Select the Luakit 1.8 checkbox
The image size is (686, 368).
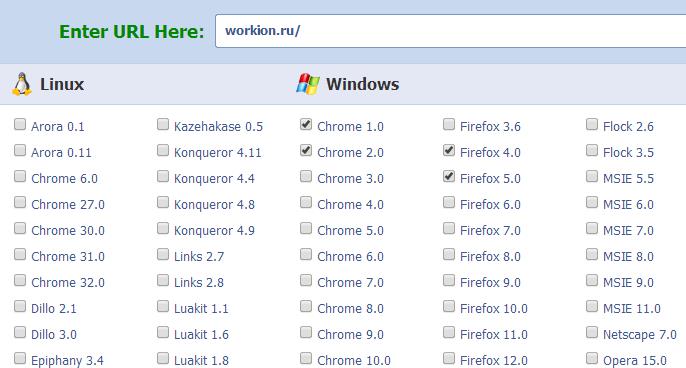point(163,358)
